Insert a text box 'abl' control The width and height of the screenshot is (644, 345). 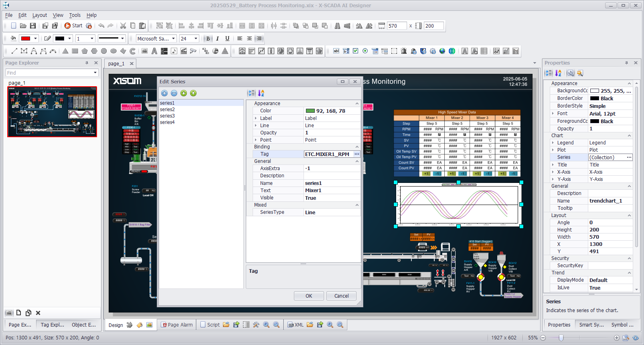[336, 51]
